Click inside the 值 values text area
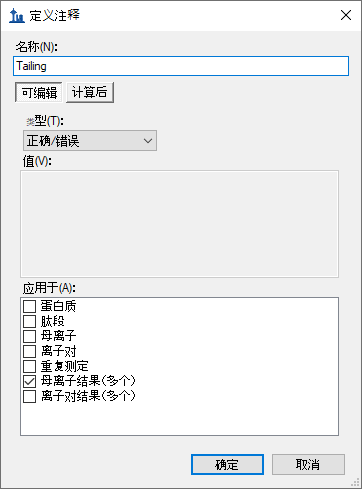Screen dimensions: 362x489 tap(179, 224)
